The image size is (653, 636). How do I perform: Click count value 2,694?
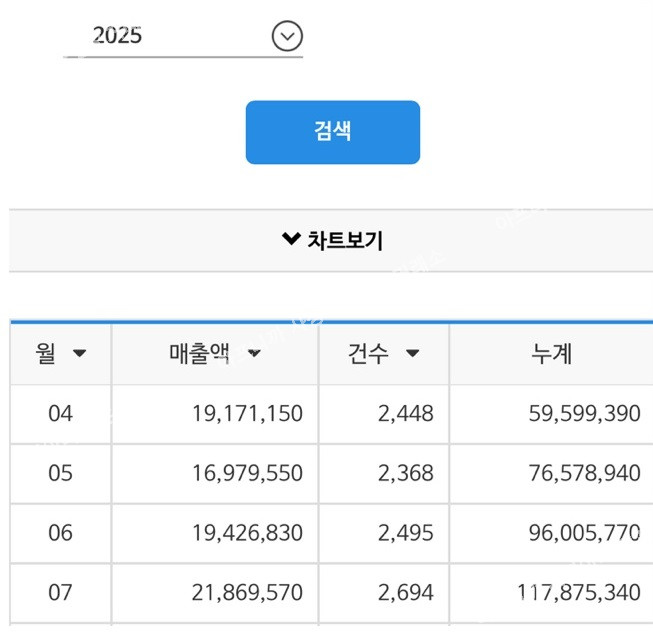click(x=406, y=593)
